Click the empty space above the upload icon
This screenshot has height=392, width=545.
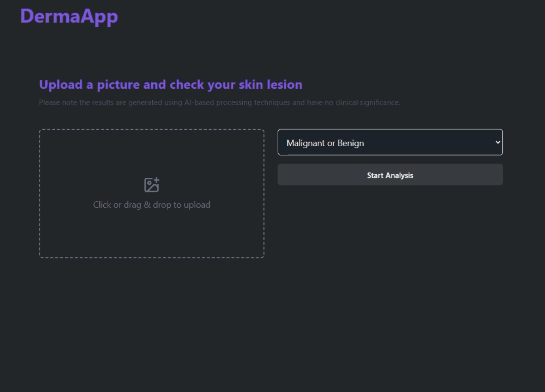(151, 154)
